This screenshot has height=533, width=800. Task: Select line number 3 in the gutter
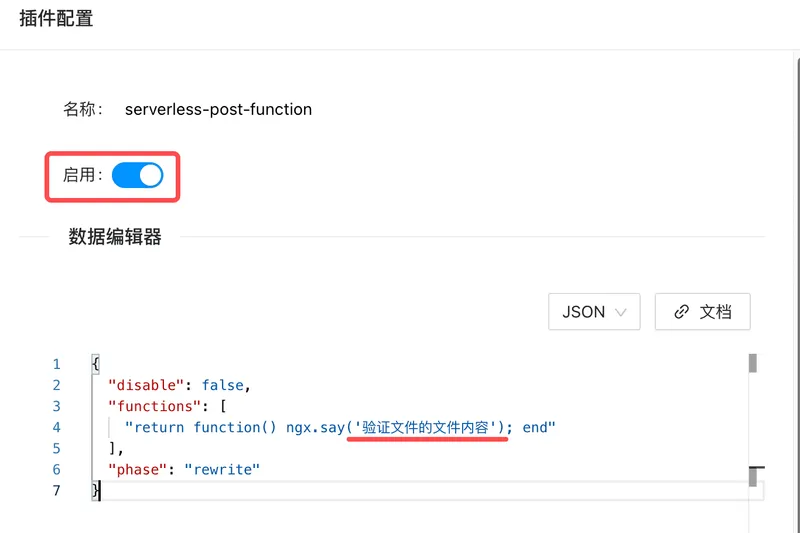click(x=57, y=406)
